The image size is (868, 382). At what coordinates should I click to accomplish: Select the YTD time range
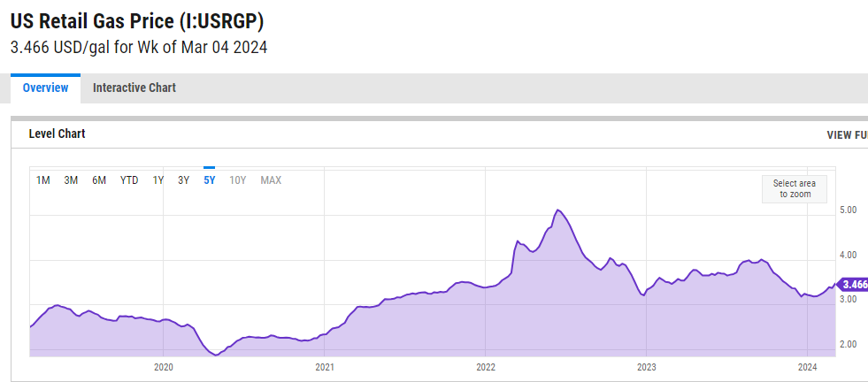pos(129,180)
